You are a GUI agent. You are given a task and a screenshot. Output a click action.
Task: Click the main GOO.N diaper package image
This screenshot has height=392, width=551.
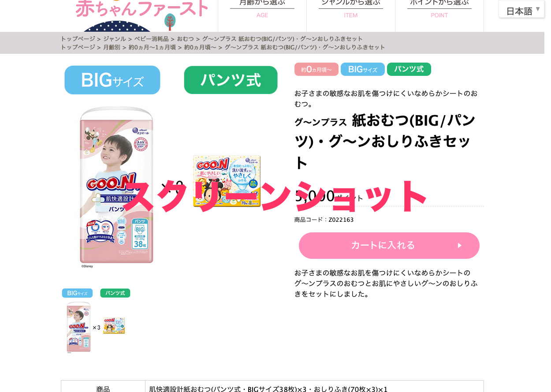(x=117, y=186)
